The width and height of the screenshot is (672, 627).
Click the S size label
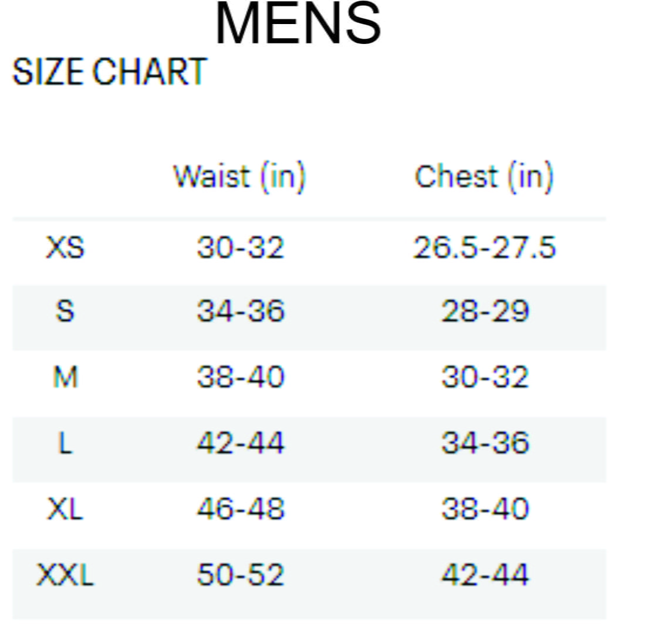[65, 311]
